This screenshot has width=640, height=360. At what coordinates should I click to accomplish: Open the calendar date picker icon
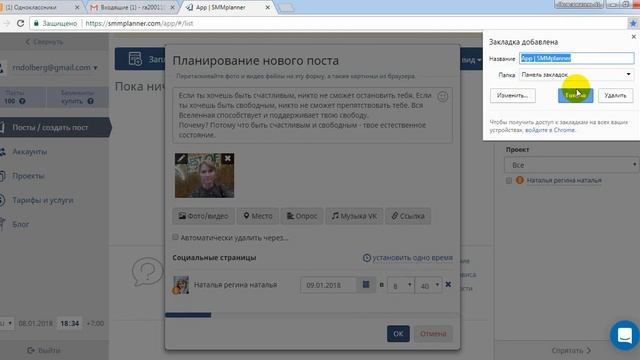click(366, 284)
